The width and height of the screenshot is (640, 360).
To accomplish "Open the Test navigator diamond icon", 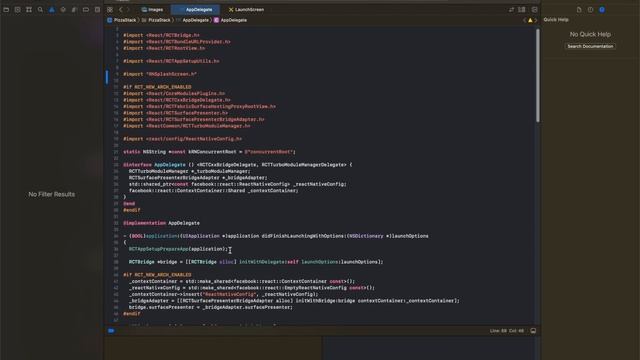I will (63, 9).
